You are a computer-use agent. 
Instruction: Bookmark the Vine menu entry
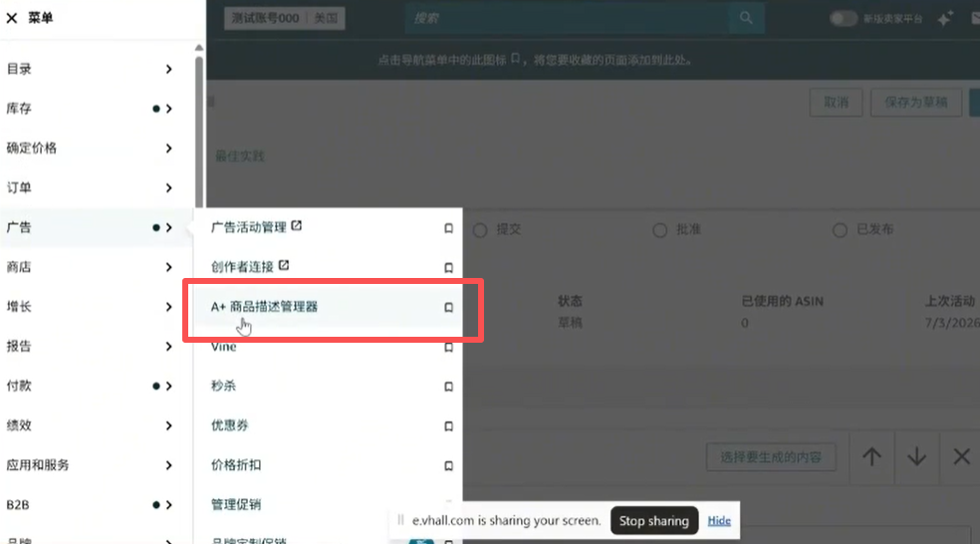coord(448,347)
